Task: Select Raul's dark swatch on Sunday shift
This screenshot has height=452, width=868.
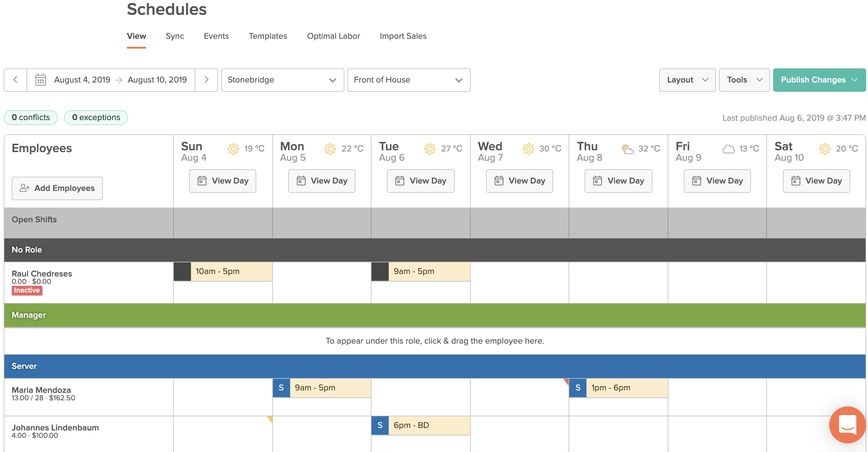Action: (x=182, y=272)
